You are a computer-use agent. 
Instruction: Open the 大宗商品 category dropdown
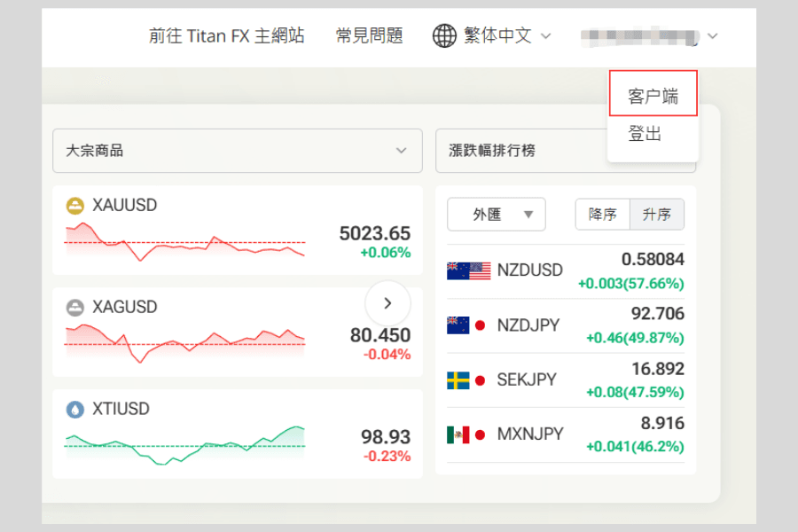click(x=237, y=151)
